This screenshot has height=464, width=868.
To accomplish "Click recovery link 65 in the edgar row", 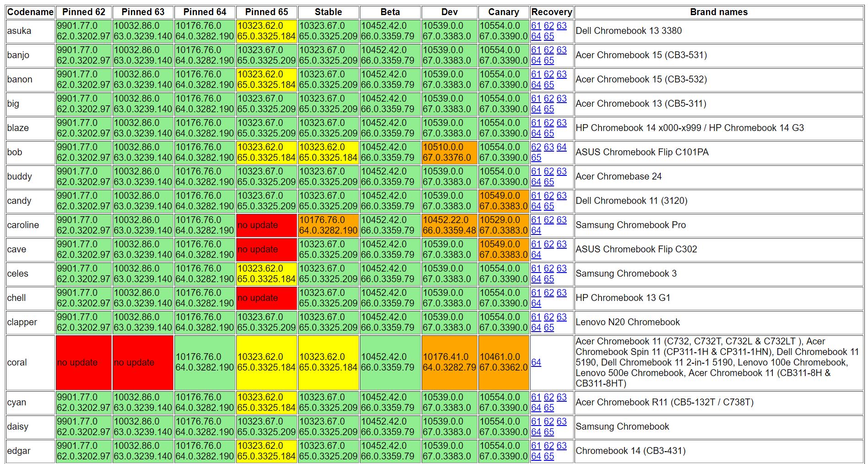I will (x=548, y=456).
